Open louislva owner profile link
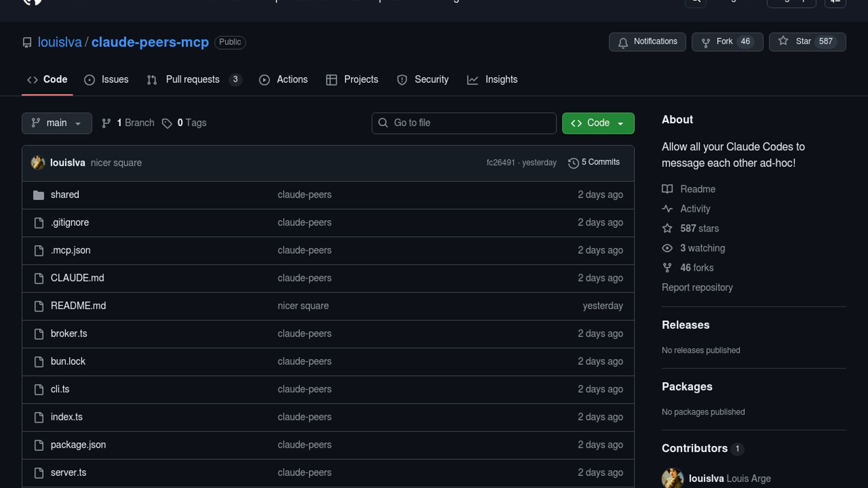Viewport: 868px width, 488px height. tap(60, 42)
